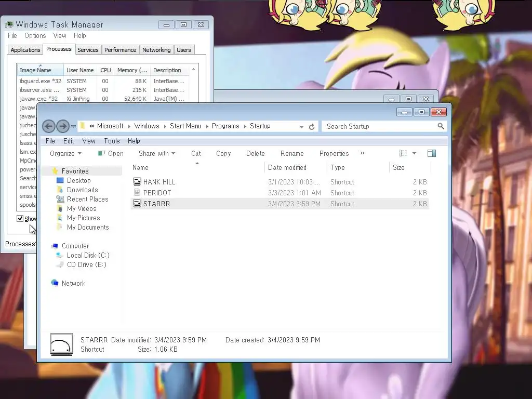Open Explorer Help menu
Screen dimensions: 532x399
pyautogui.click(x=134, y=141)
